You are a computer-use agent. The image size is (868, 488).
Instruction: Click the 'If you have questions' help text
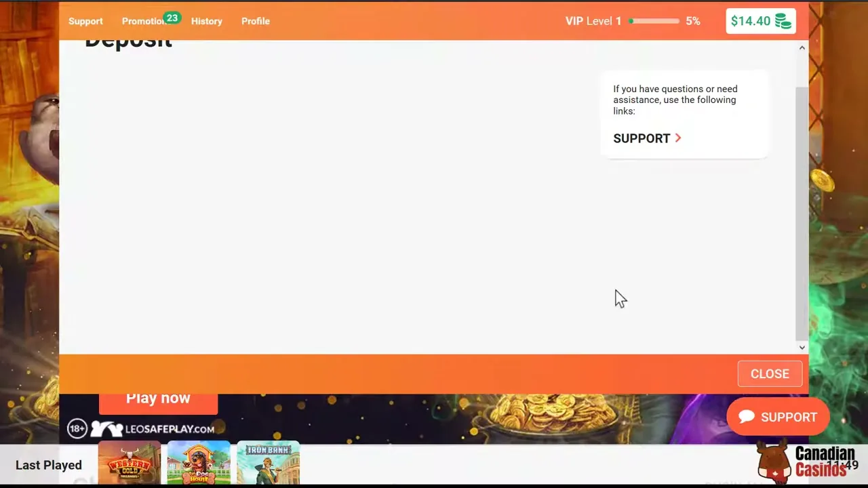coord(675,100)
